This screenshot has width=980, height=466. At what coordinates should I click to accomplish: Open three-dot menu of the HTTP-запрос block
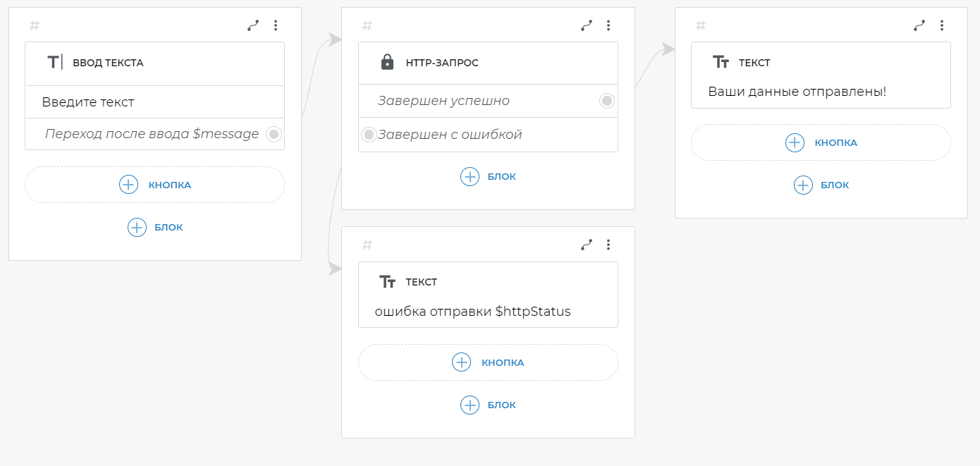[608, 25]
